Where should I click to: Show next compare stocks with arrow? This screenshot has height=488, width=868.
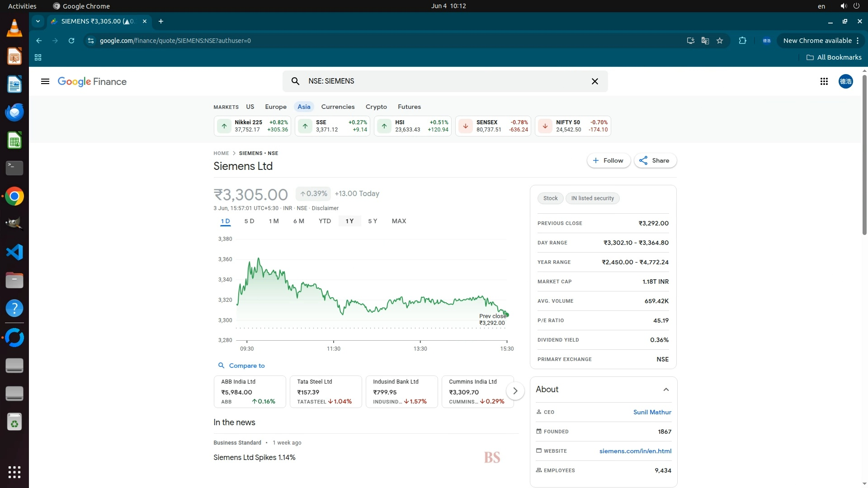pos(515,391)
